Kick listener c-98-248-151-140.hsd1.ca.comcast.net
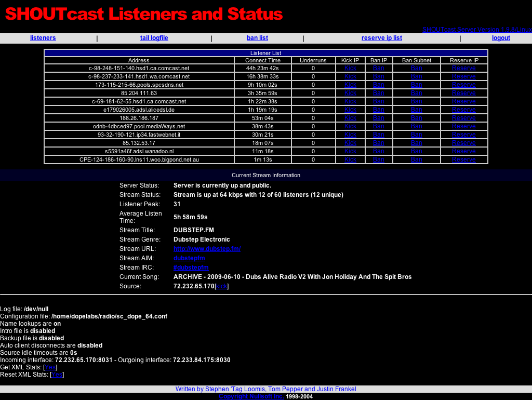The image size is (532, 400). click(x=350, y=68)
